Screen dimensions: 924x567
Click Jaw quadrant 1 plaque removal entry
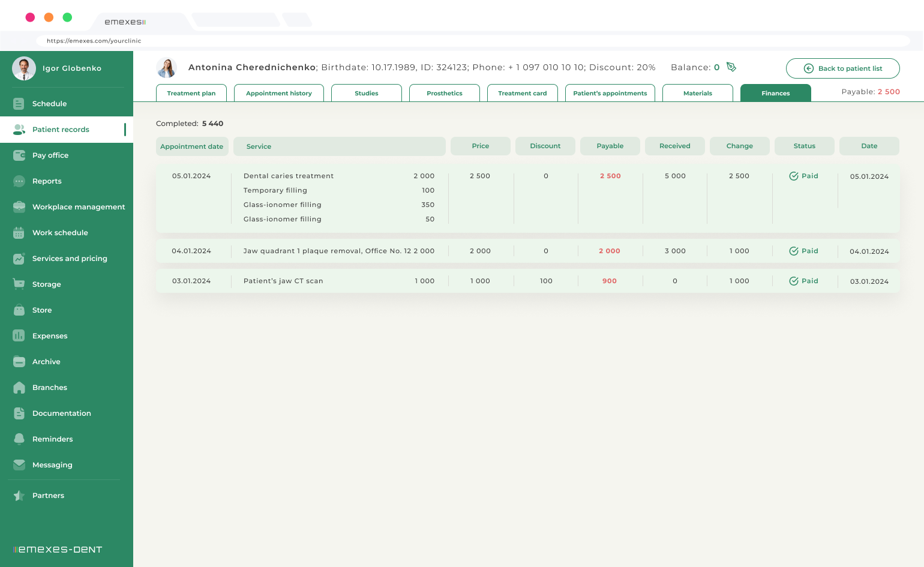click(x=327, y=251)
